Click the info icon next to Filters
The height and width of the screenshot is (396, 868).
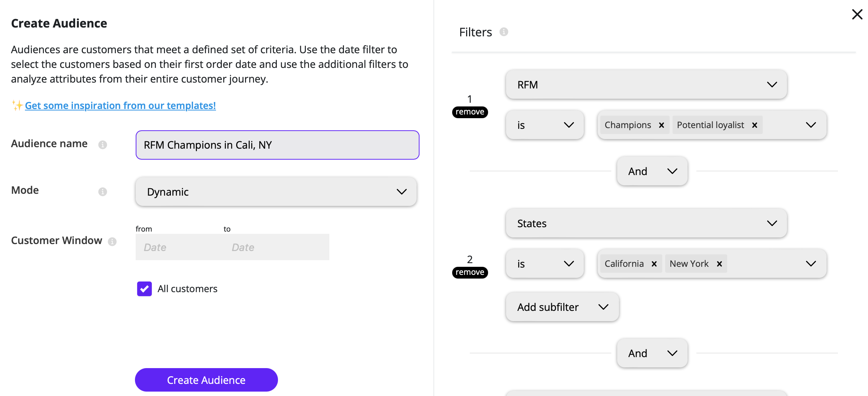[504, 32]
